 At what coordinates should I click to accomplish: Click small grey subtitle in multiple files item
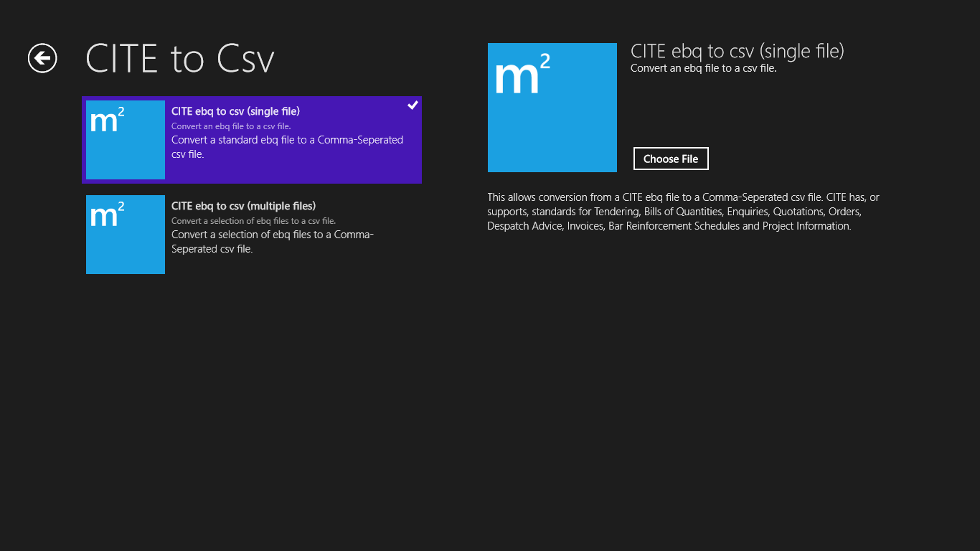[x=253, y=221]
